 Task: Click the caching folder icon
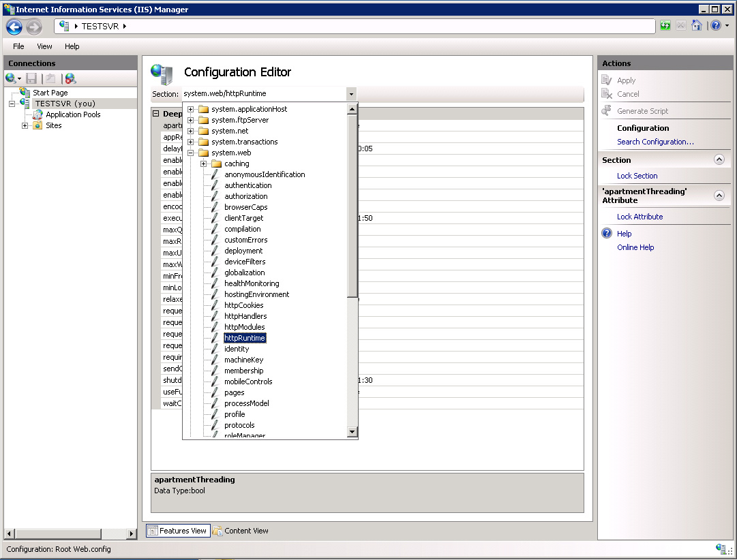pos(216,164)
